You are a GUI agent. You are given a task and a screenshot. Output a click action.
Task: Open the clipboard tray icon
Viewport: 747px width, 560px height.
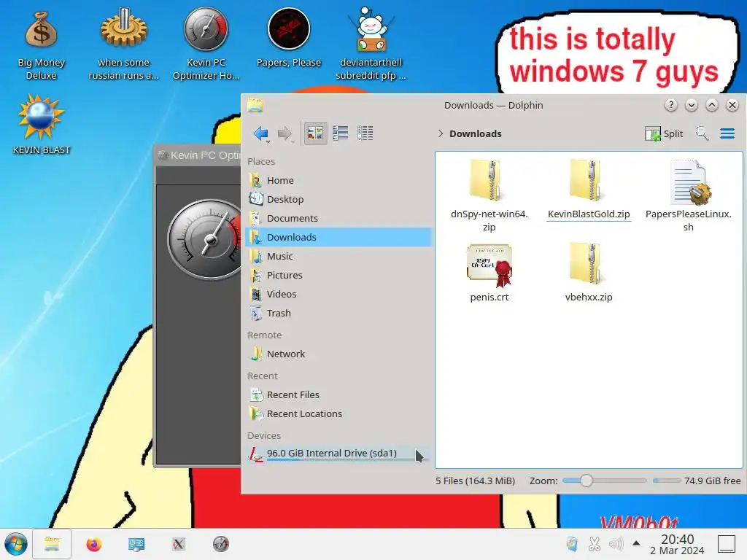[x=572, y=544]
